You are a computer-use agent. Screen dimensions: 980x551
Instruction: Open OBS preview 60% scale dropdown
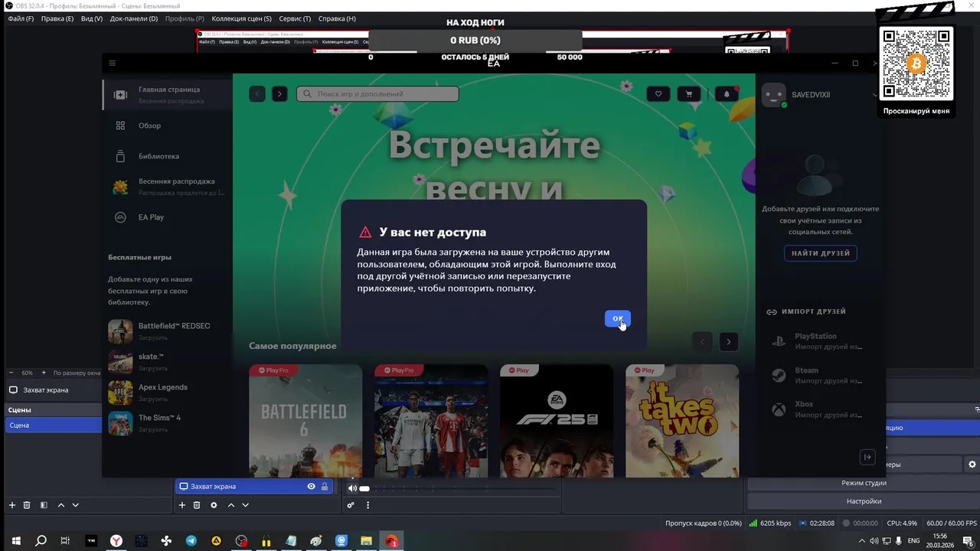(x=27, y=373)
